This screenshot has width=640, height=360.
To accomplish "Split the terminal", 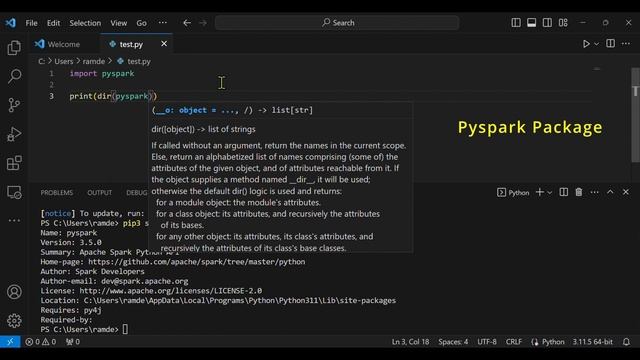I will click(x=564, y=192).
